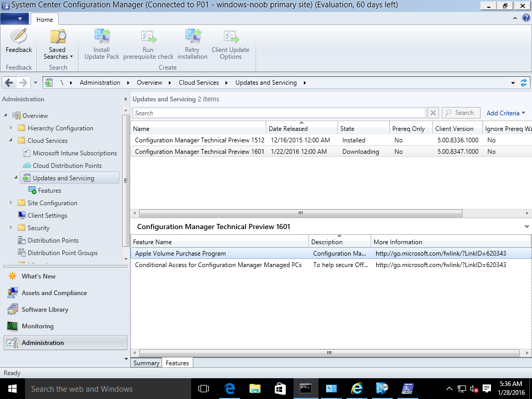Viewport: 532px width, 399px height.
Task: Select Distribution Point Groups node
Action: [62, 253]
